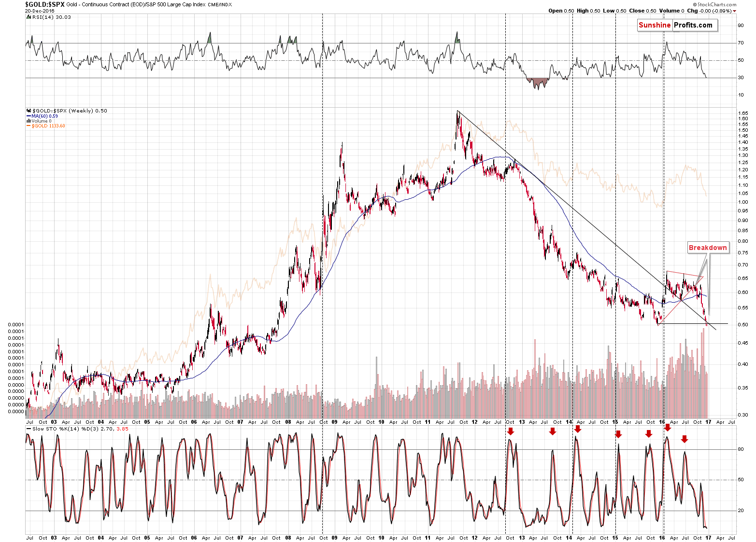Click the 90 level on RSI axis

741,26
